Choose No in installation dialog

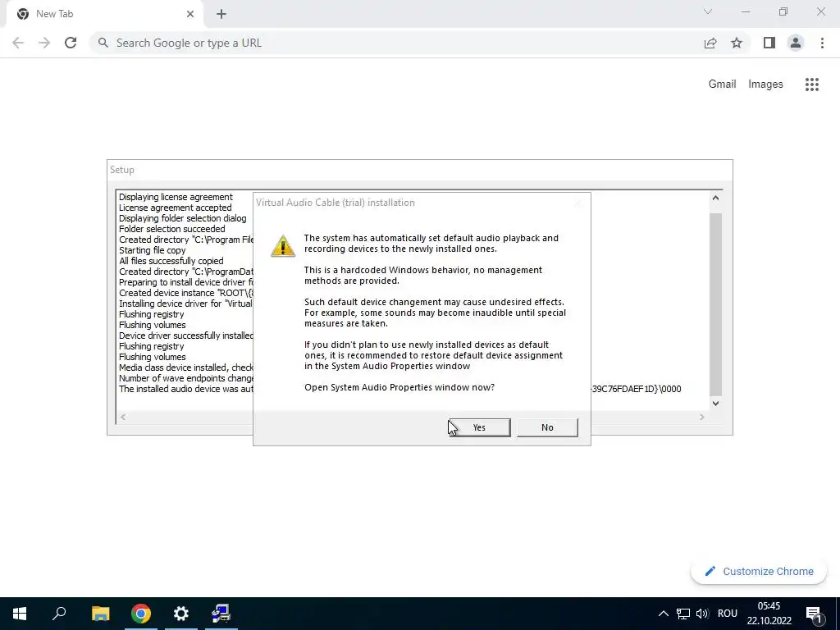[547, 427]
